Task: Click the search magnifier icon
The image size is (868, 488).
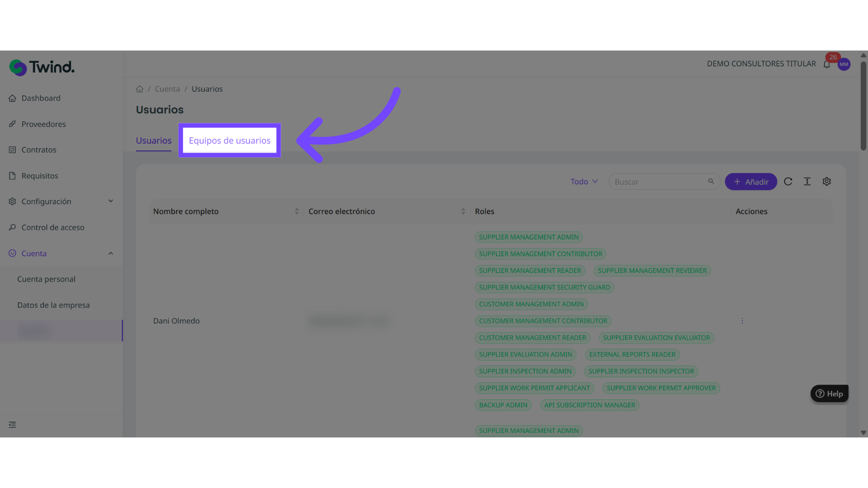Action: [711, 181]
